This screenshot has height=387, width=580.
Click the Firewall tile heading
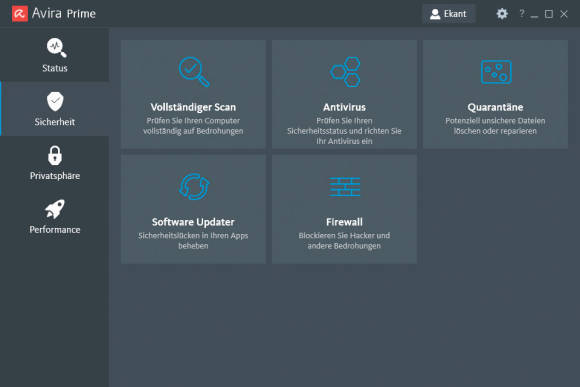point(344,222)
